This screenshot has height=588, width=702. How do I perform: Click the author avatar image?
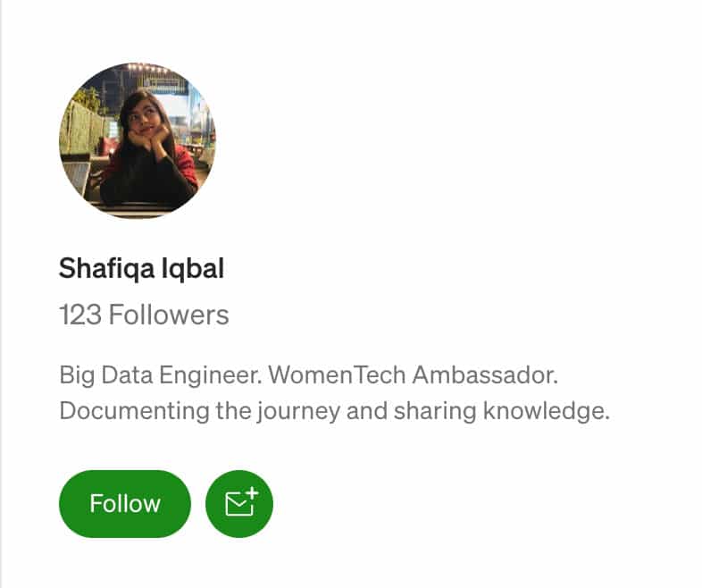(138, 141)
